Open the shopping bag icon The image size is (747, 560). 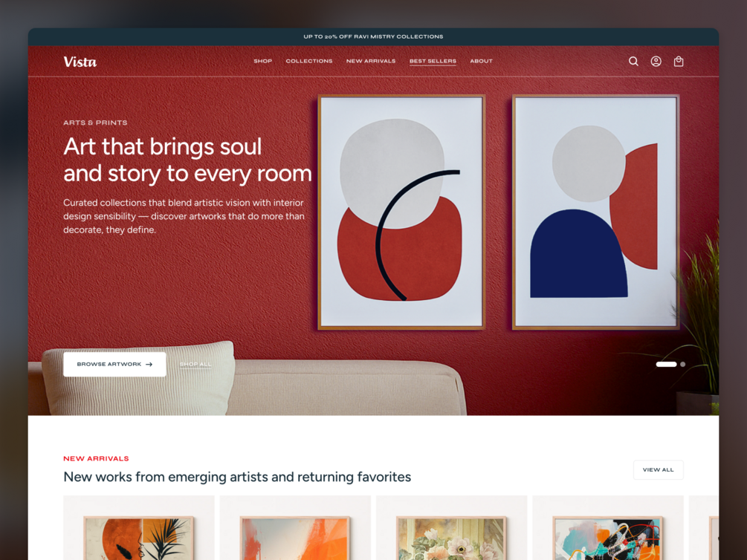point(679,62)
